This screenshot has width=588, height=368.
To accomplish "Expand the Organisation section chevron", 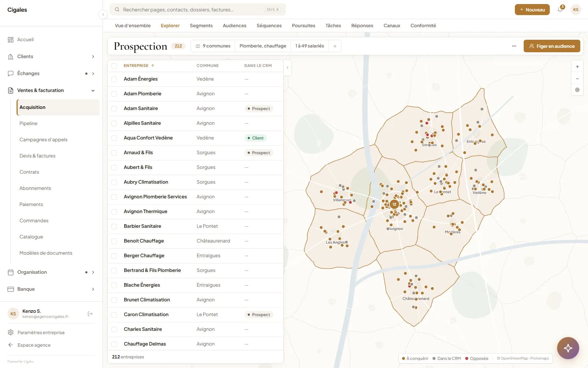I will (93, 272).
